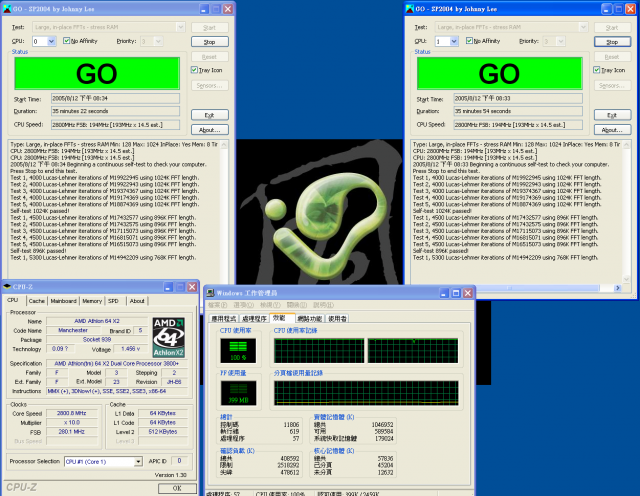Click Exit in the right SP2004 window
The height and width of the screenshot is (496, 640).
point(612,115)
